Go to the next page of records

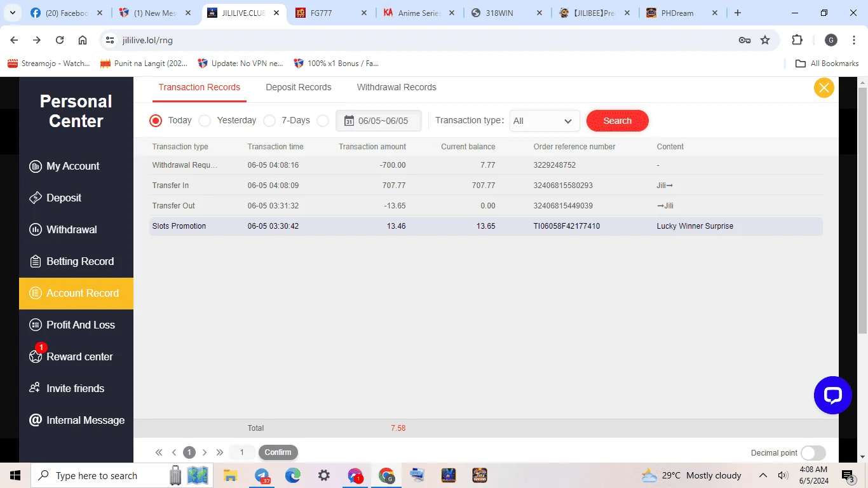click(205, 452)
